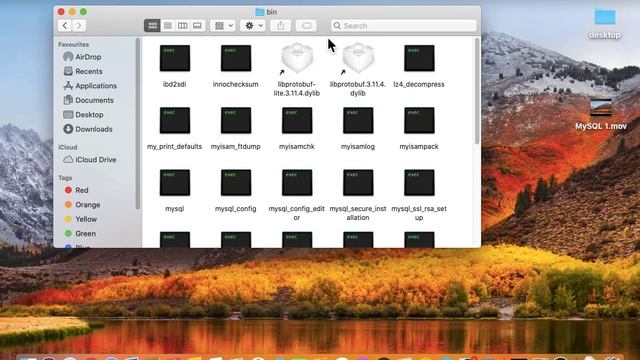Select the lz4_decompress executable
The image size is (640, 360).
419,58
